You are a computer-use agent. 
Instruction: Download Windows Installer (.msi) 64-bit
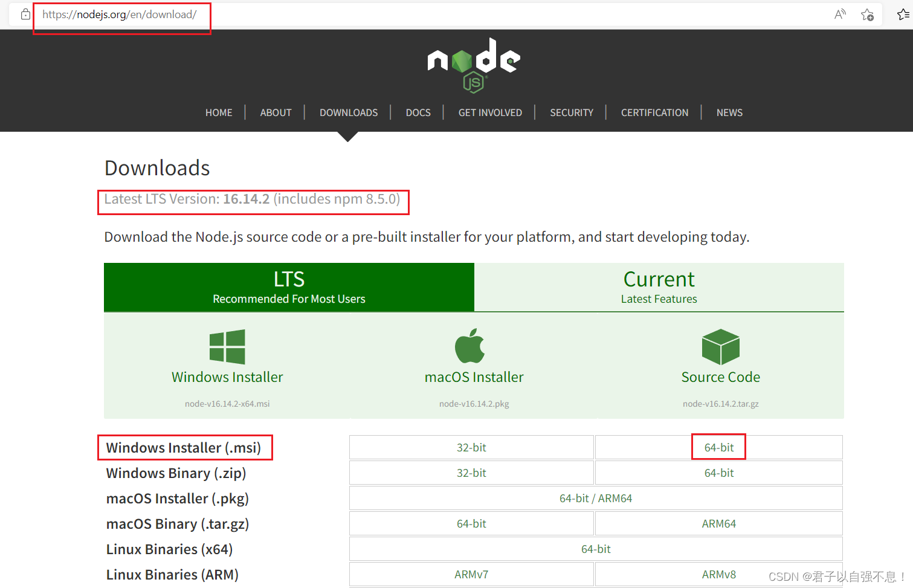click(719, 448)
